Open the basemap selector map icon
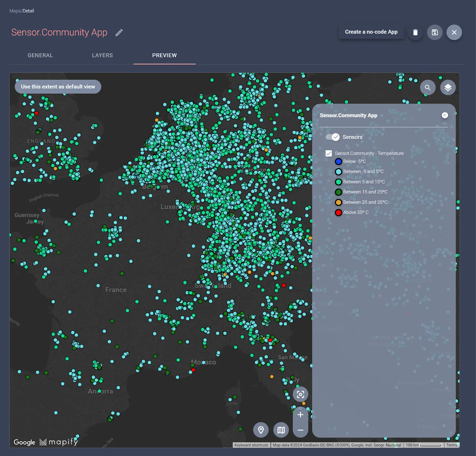The image size is (476, 456). coord(281,430)
